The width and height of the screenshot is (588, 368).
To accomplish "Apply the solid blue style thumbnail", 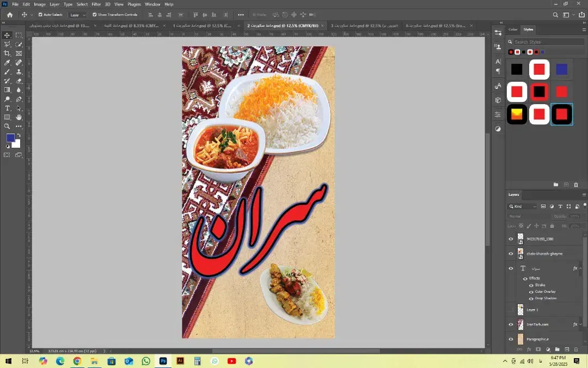I will pyautogui.click(x=561, y=69).
